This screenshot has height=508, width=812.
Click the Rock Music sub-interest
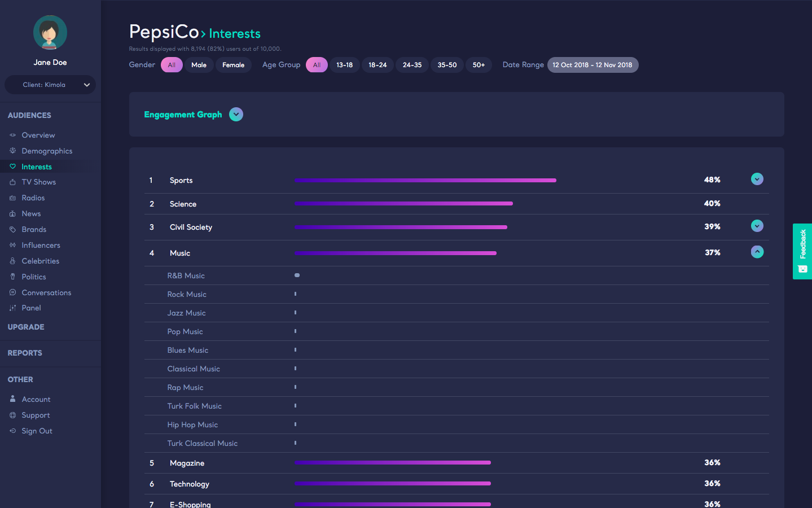click(x=187, y=294)
